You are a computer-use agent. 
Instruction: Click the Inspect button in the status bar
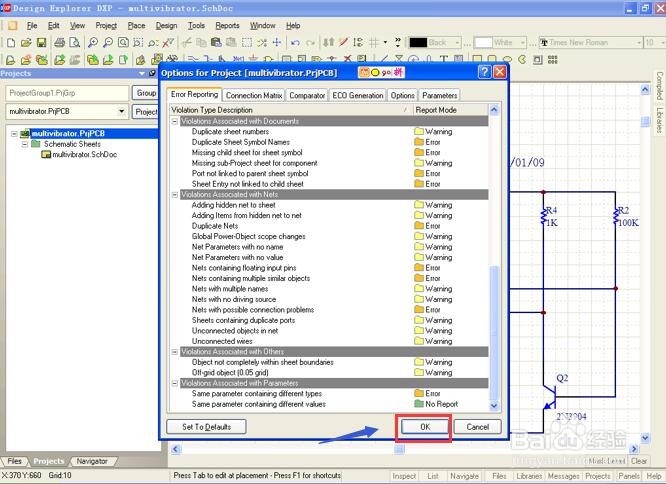[x=404, y=476]
